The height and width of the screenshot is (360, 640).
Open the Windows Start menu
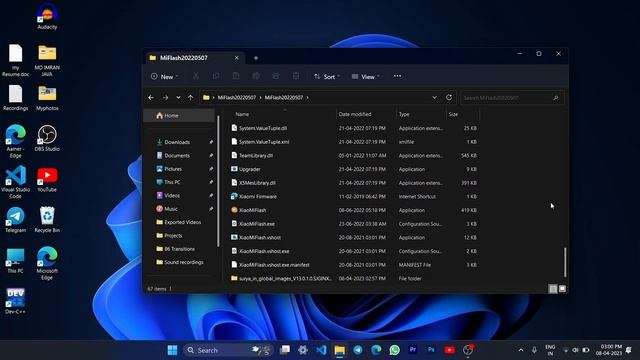pyautogui.click(x=173, y=350)
